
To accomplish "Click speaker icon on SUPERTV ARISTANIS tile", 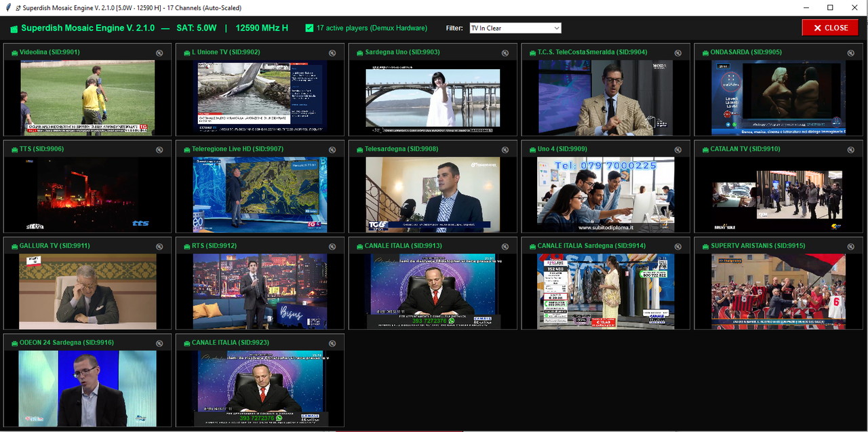I will tap(850, 247).
